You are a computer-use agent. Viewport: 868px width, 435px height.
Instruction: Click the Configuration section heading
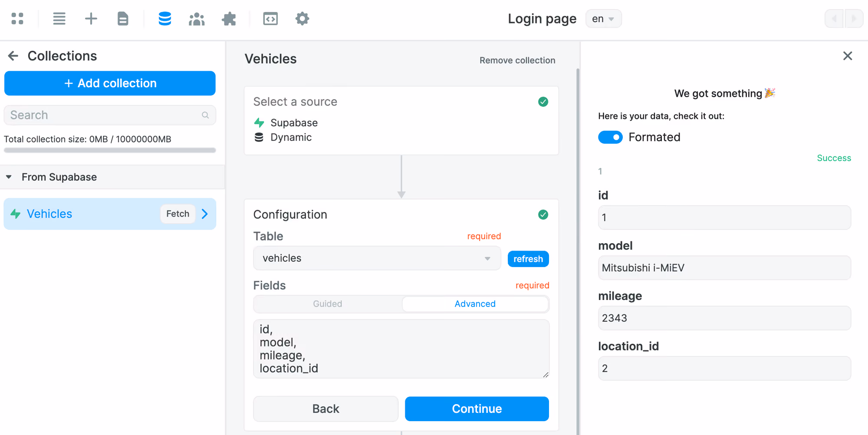click(290, 214)
